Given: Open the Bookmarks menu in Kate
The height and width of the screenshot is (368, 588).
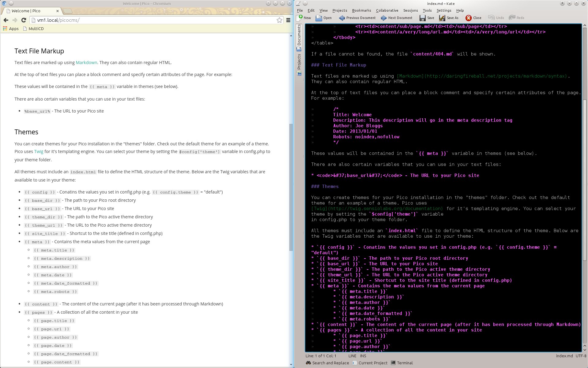Looking at the screenshot, I should pos(361,10).
